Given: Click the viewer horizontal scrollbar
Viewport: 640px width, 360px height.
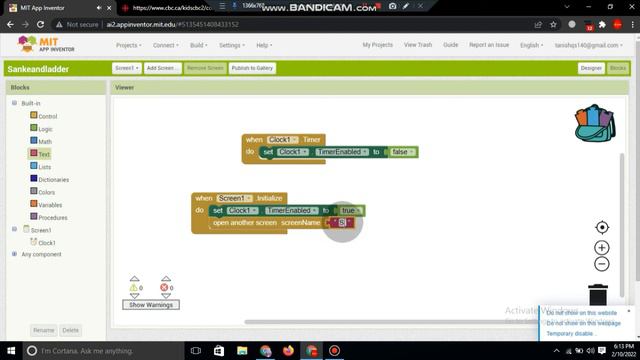Looking at the screenshot, I should [373, 322].
